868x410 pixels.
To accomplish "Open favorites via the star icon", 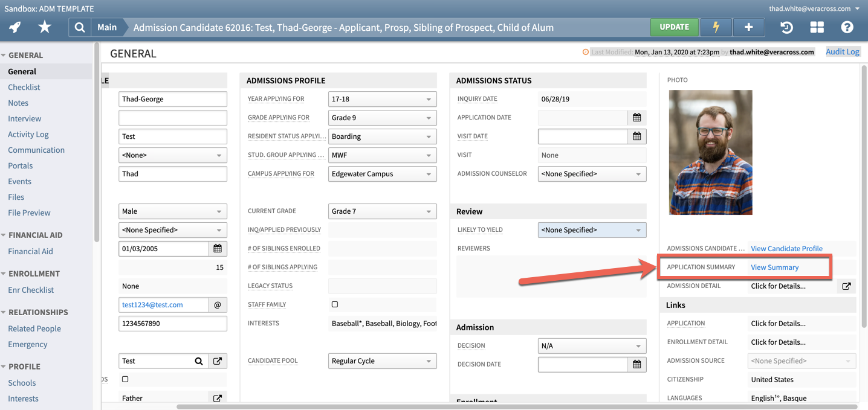I will pyautogui.click(x=44, y=27).
